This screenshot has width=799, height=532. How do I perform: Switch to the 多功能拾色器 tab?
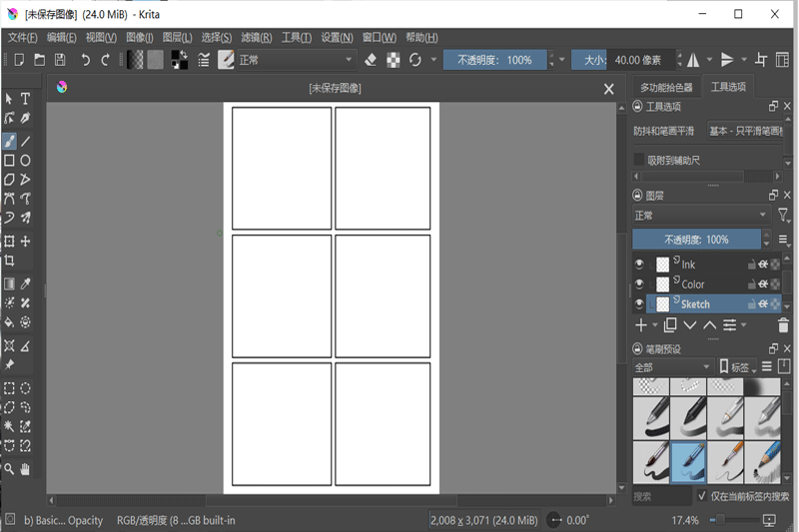click(x=666, y=87)
